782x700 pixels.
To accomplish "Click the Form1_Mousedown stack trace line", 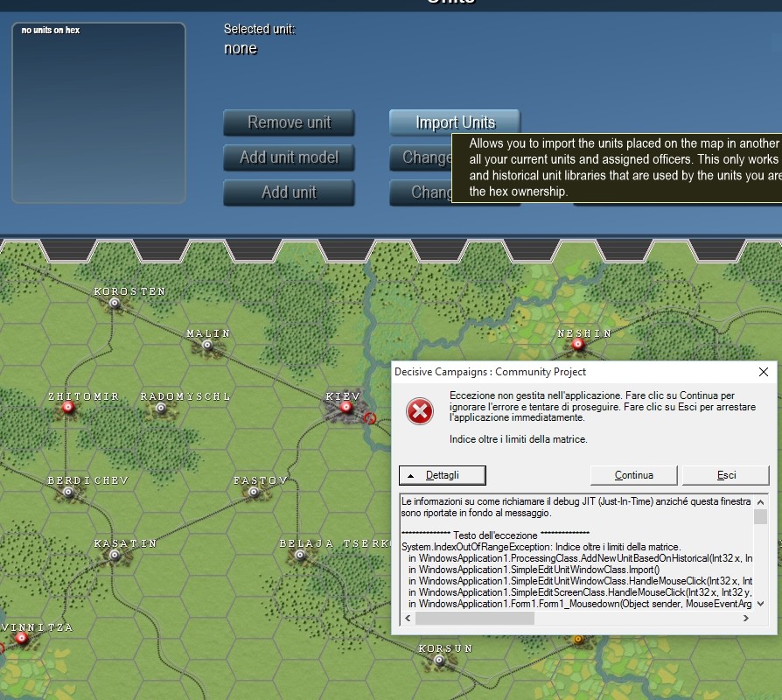I will click(580, 604).
